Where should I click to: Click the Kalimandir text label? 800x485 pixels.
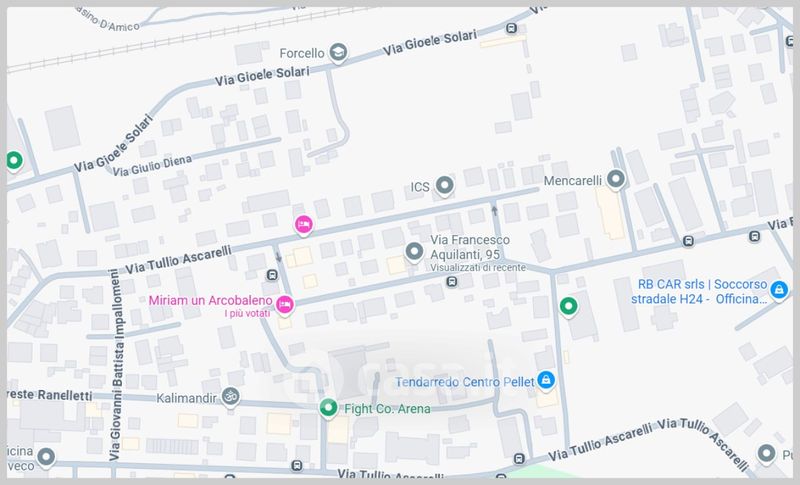(x=186, y=398)
